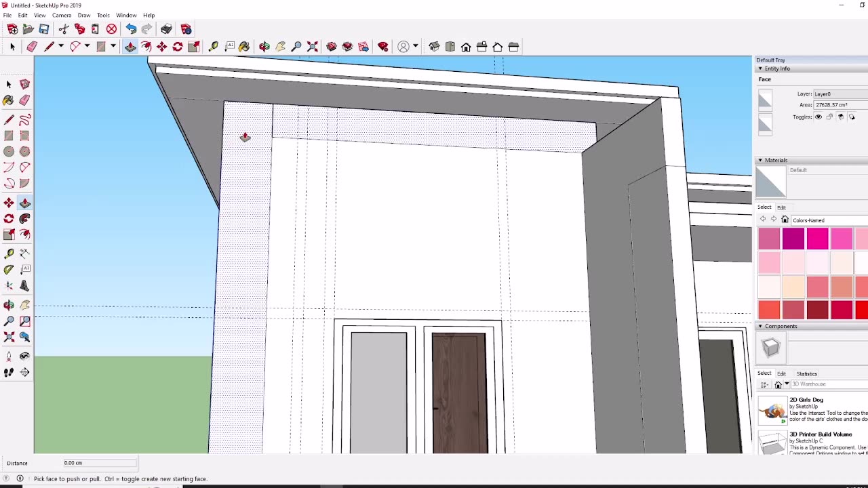This screenshot has width=868, height=488.
Task: Select the Rotate tool in the horizontal toolbar
Action: coord(178,47)
